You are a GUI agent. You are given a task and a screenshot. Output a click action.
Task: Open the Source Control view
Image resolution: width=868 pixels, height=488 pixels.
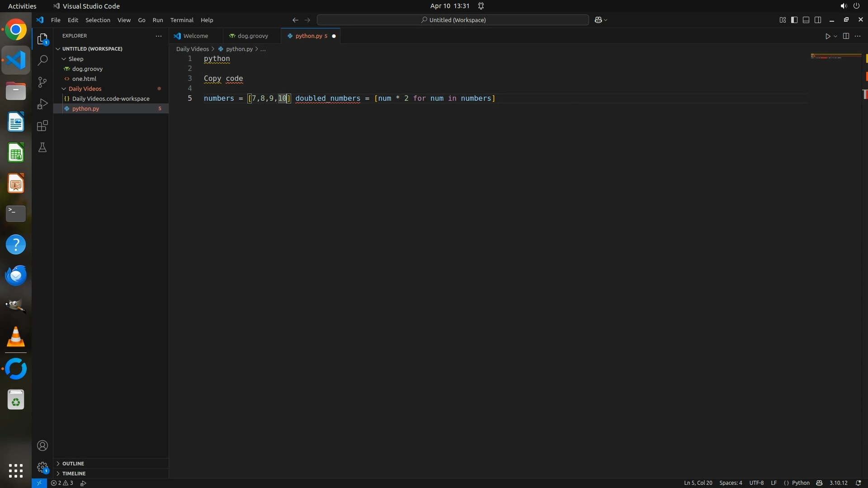[42, 82]
